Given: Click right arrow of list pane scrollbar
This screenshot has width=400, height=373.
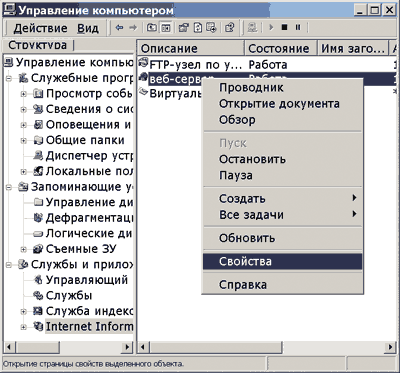Looking at the screenshot, I should (x=390, y=347).
